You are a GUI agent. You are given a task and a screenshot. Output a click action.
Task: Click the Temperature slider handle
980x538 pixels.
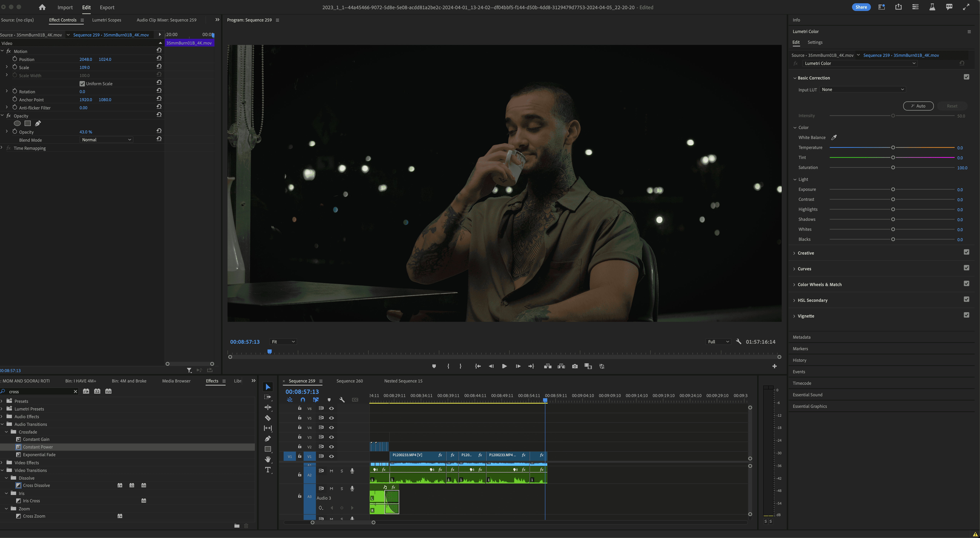893,147
